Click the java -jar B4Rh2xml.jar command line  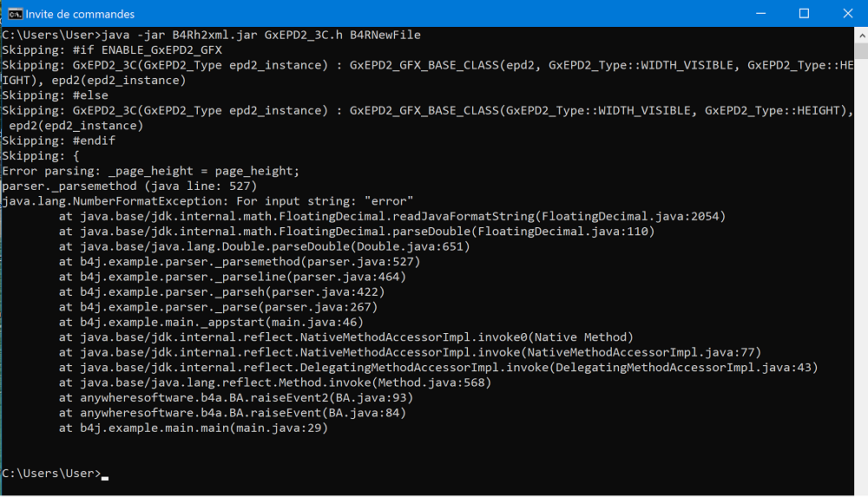[212, 35]
